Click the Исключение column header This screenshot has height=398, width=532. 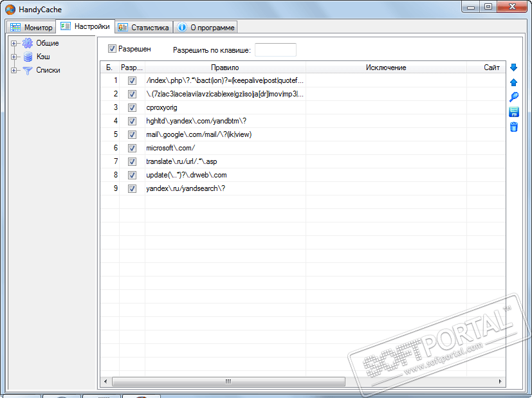tap(386, 68)
